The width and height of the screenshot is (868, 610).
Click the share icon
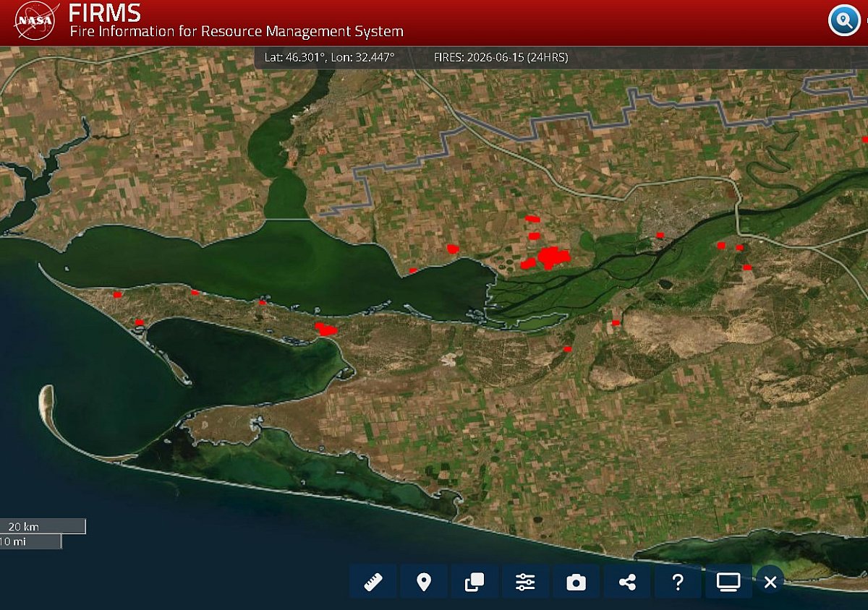coord(627,582)
